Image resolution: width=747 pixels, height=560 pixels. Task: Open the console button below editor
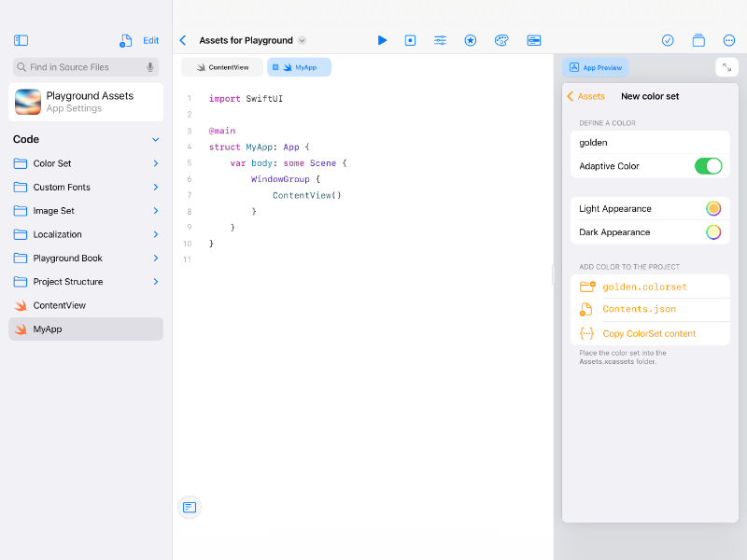pyautogui.click(x=190, y=507)
